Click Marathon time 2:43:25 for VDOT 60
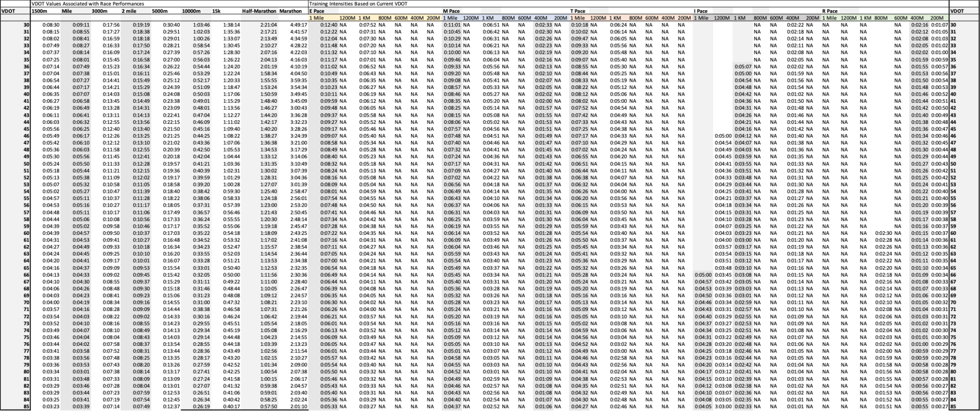The width and height of the screenshot is (980, 411). [299, 233]
